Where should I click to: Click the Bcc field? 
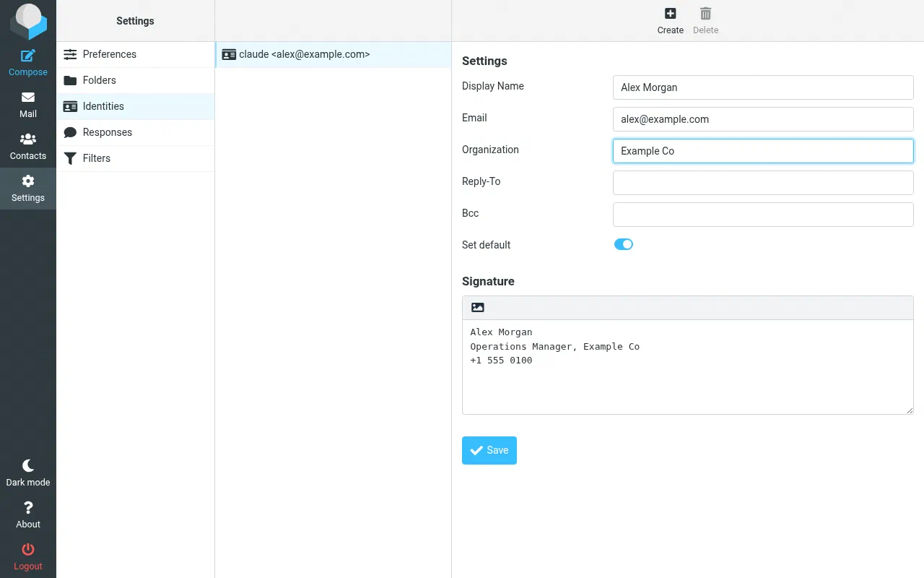763,215
